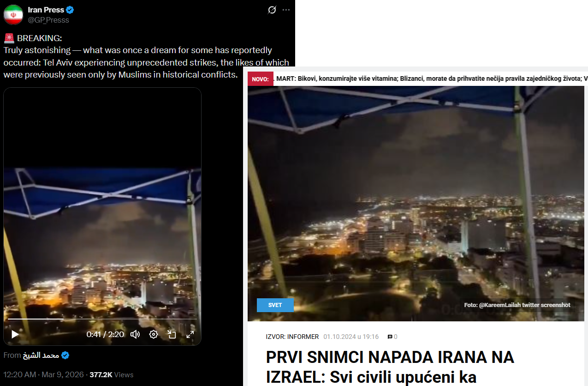Click photo credit @KareemLailah twitter screenshot
Image resolution: width=588 pixels, height=386 pixels.
(x=517, y=305)
